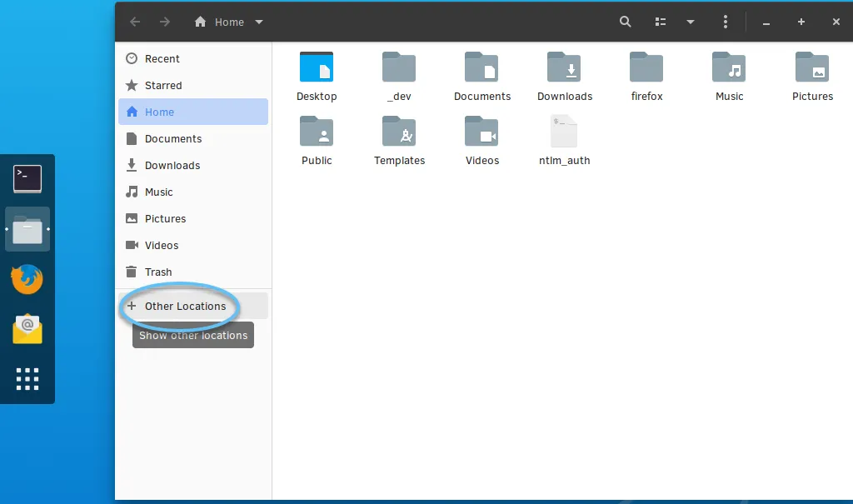853x504 pixels.
Task: Open the Home breadcrumb dropdown arrow
Action: (259, 22)
